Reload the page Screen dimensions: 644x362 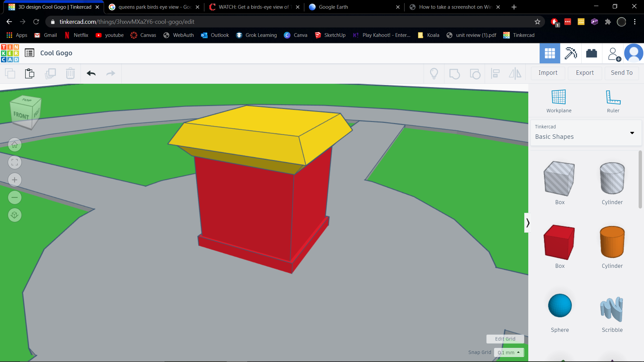[36, 22]
